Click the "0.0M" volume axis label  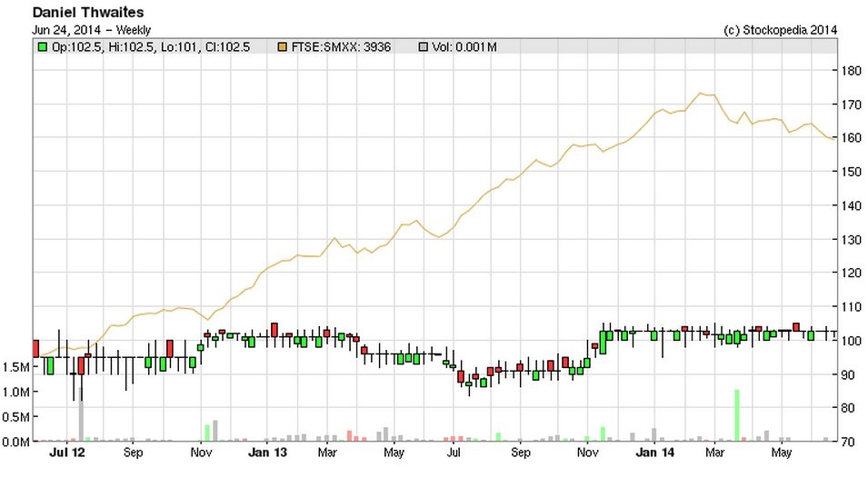[x=16, y=442]
